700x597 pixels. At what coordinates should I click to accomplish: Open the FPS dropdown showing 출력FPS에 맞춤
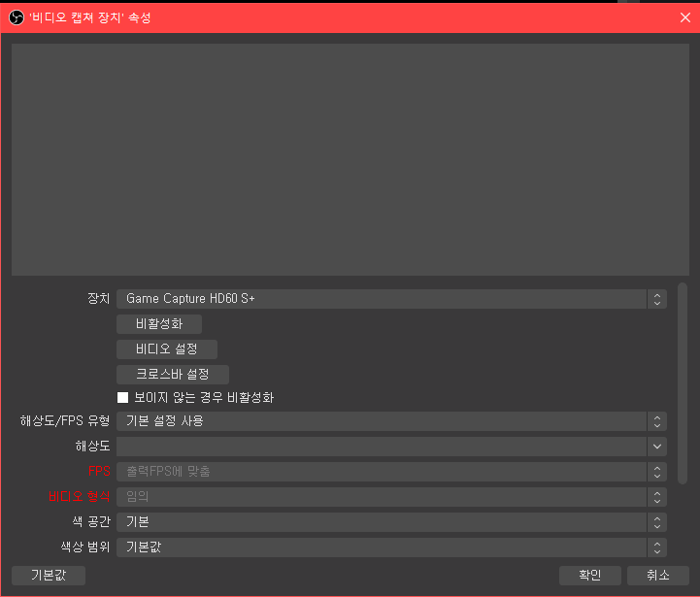click(x=391, y=472)
